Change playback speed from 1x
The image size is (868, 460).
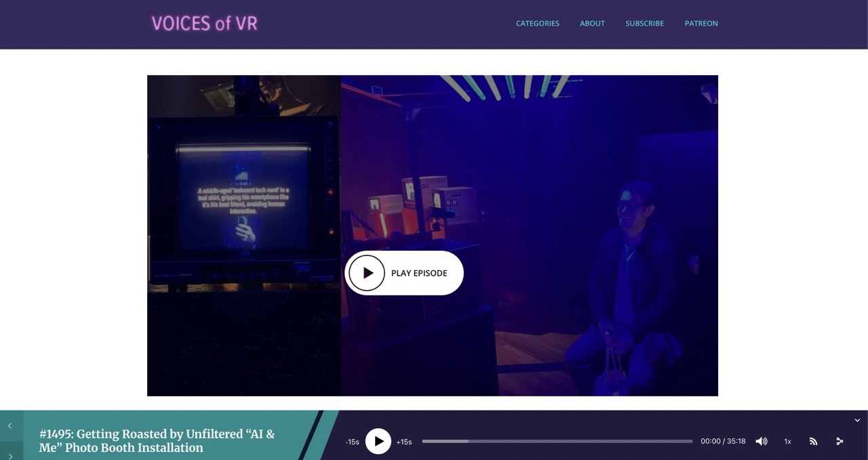click(787, 441)
